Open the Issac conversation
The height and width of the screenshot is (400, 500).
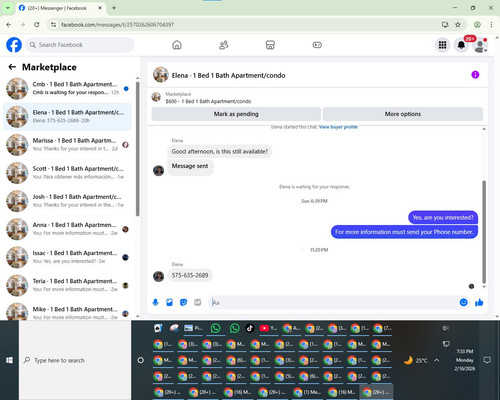68,257
